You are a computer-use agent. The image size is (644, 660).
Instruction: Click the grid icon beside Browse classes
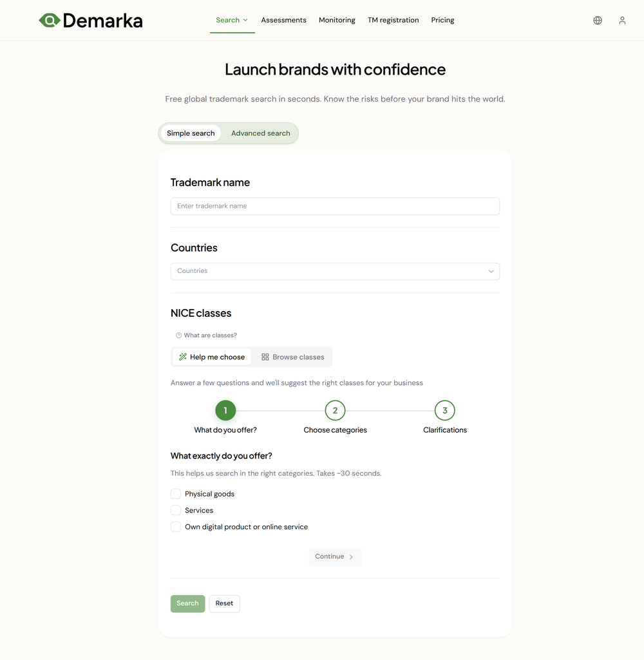click(264, 356)
